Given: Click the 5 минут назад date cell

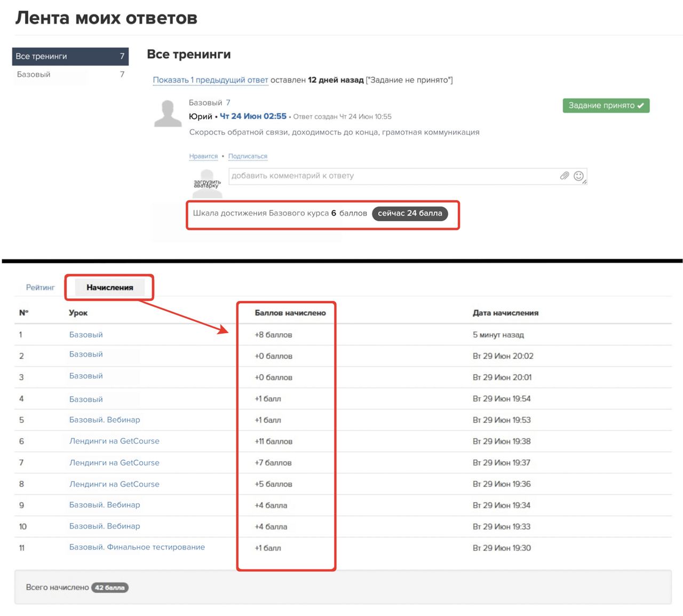Looking at the screenshot, I should tap(498, 335).
